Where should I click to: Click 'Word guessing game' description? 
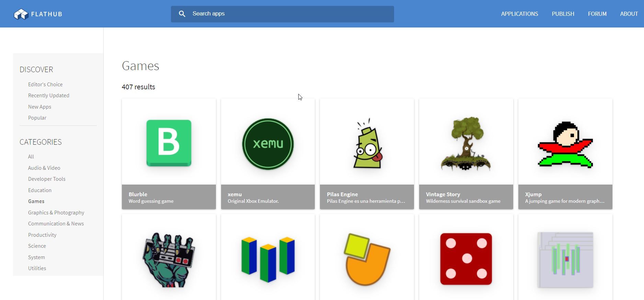[x=151, y=201]
